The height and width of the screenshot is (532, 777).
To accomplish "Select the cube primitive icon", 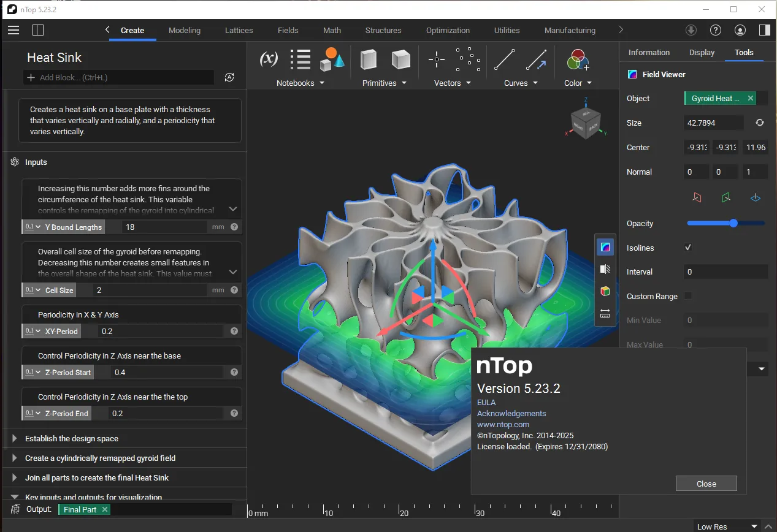I will tap(400, 59).
